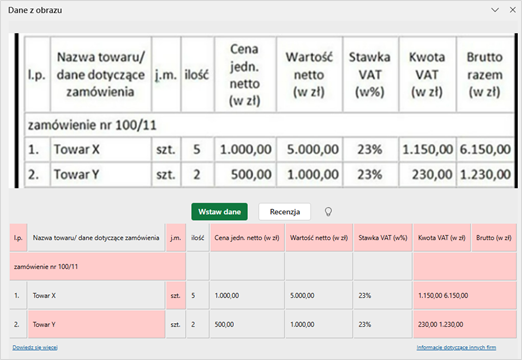Image resolution: width=522 pixels, height=360 pixels.
Task: Select the Towar X cell in the data grid
Action: pos(96,295)
